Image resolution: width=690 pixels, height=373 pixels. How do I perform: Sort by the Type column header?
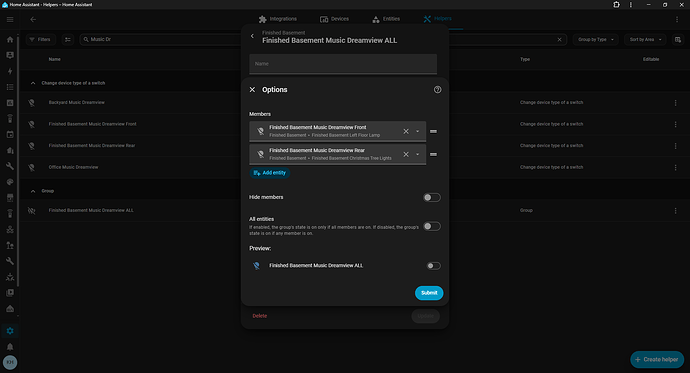pos(525,59)
